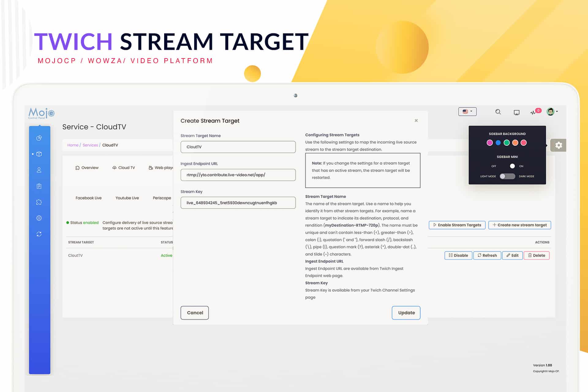Choose the blue sidebar background color

pyautogui.click(x=498, y=143)
